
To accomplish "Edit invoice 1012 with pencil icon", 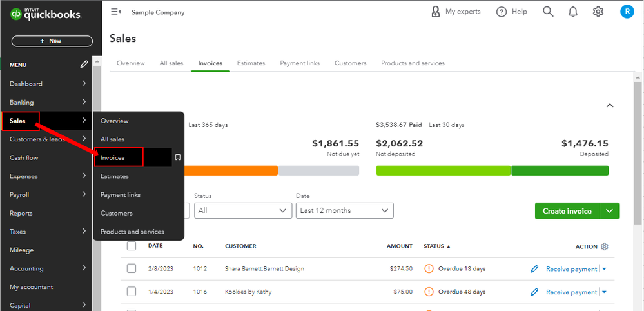I will tap(534, 269).
